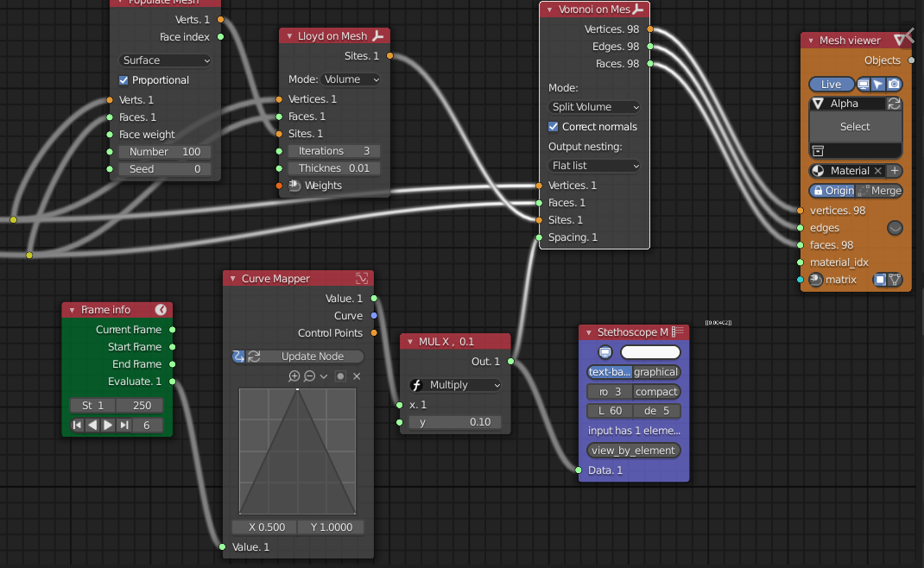924x568 pixels.
Task: Click jump-to-start playback control in Frame info
Action: coord(77,425)
